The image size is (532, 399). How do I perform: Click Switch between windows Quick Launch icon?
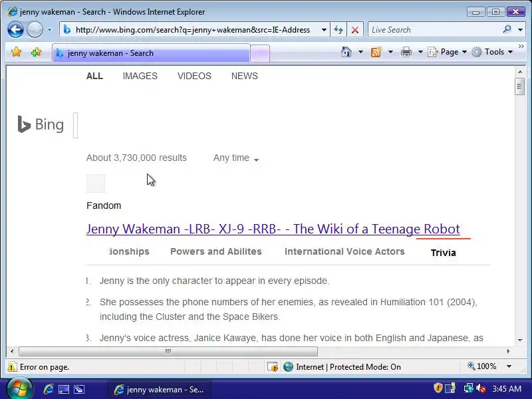pos(79,389)
